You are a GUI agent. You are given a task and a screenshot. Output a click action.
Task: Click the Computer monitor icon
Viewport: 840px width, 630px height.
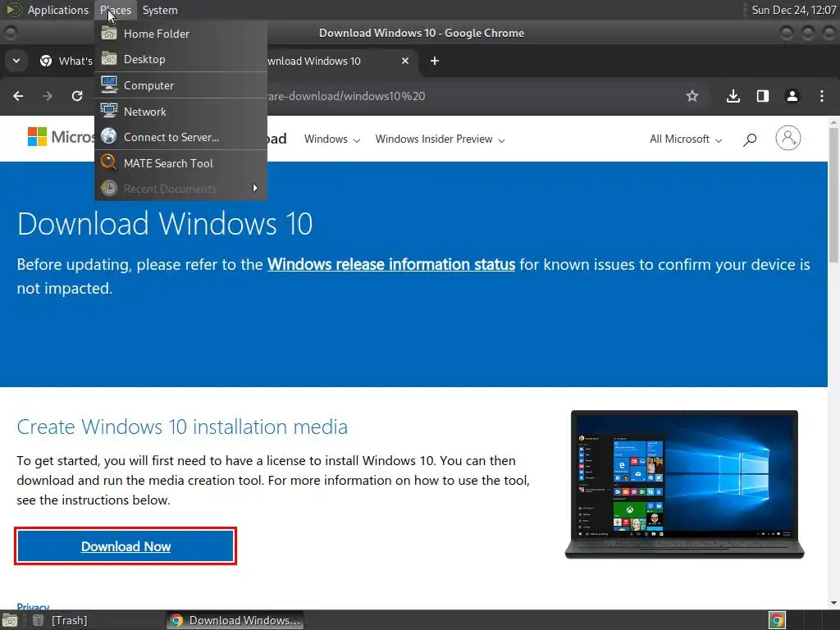coord(109,84)
